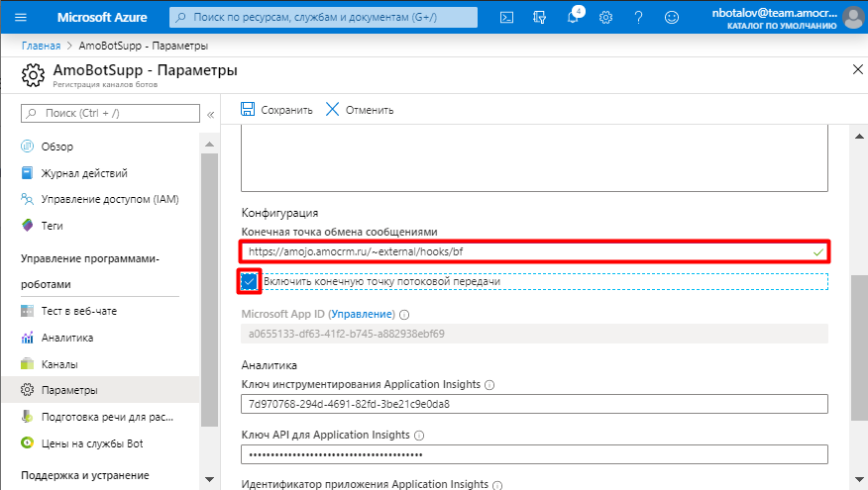Click the disabled Microsoft App ID field

click(534, 334)
